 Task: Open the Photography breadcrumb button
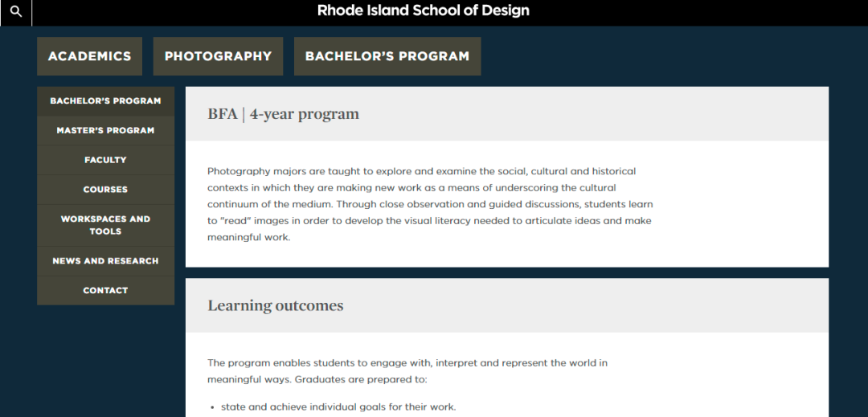point(218,56)
